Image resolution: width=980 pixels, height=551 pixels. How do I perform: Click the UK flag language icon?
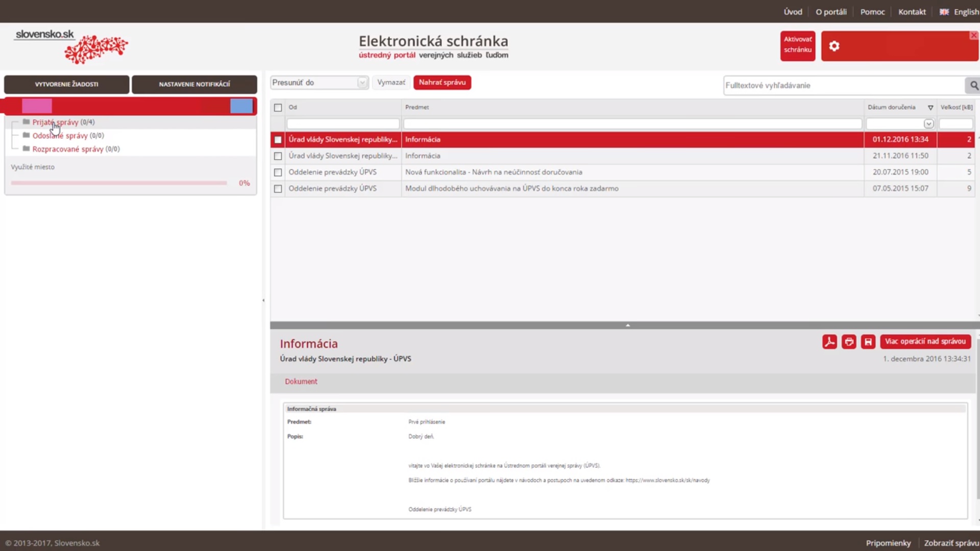point(944,12)
